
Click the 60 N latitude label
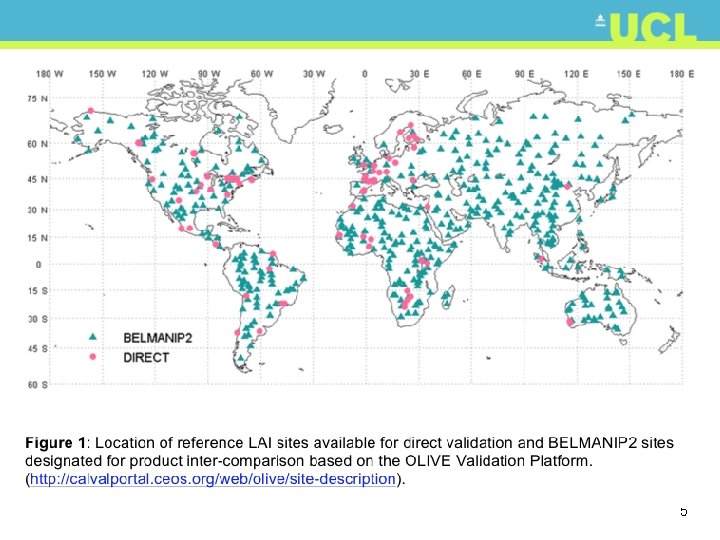38,144
